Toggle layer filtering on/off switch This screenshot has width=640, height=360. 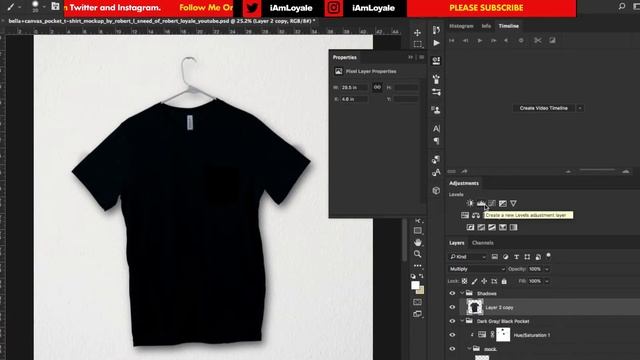coord(549,256)
